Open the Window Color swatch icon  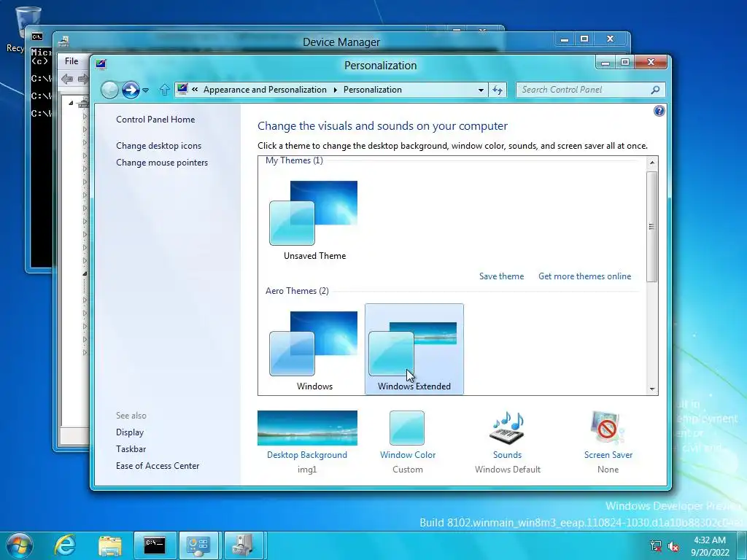pos(407,428)
